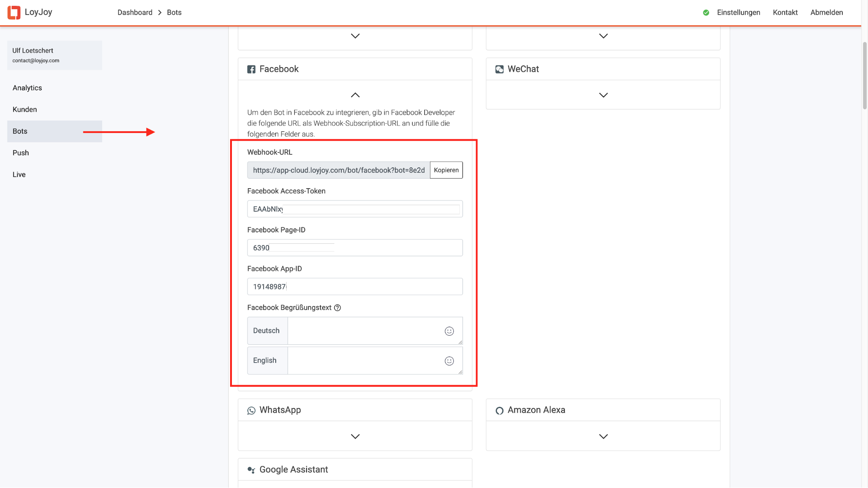Expand the Amazon Alexa section
The image size is (868, 488).
(603, 436)
